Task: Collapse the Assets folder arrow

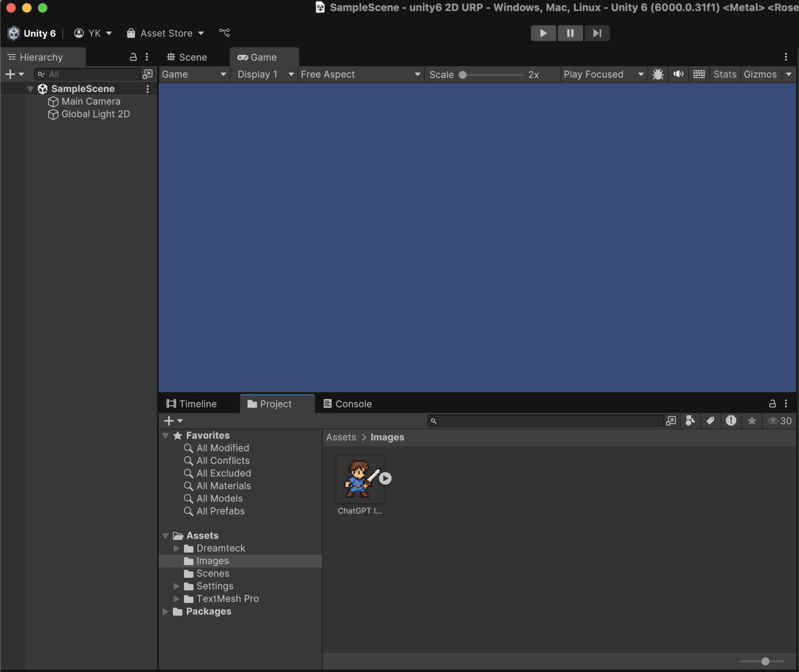Action: coord(166,536)
